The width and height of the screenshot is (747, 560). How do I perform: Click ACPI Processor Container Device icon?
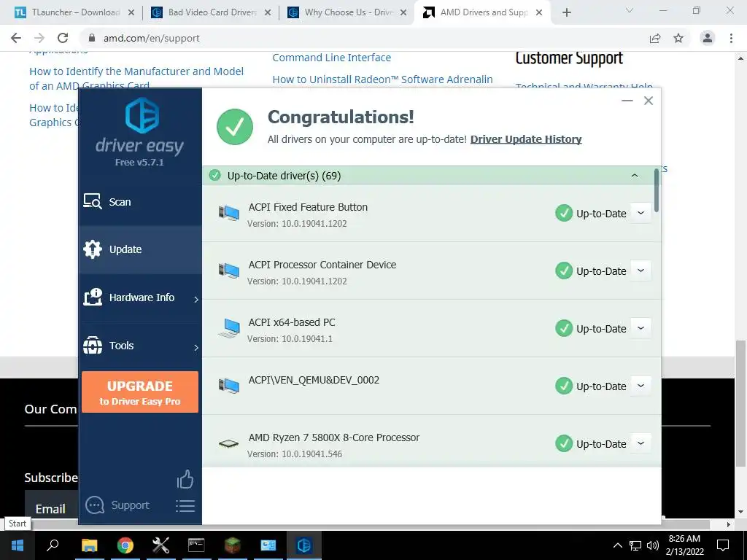click(x=229, y=271)
